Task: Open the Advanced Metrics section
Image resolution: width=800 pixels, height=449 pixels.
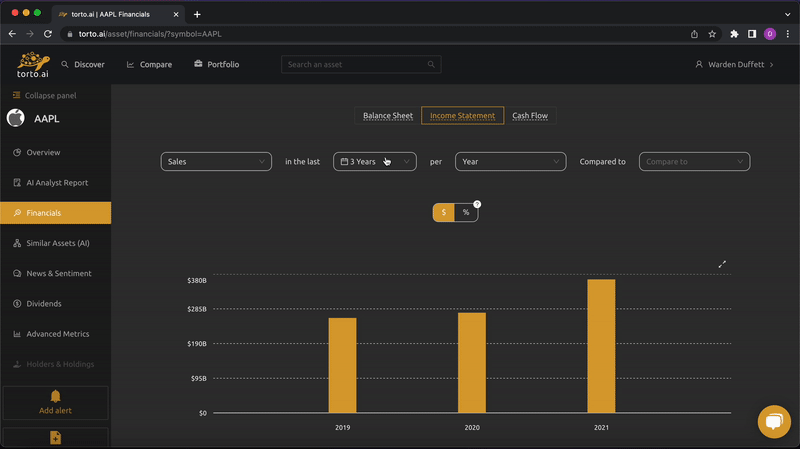Action: click(56, 334)
